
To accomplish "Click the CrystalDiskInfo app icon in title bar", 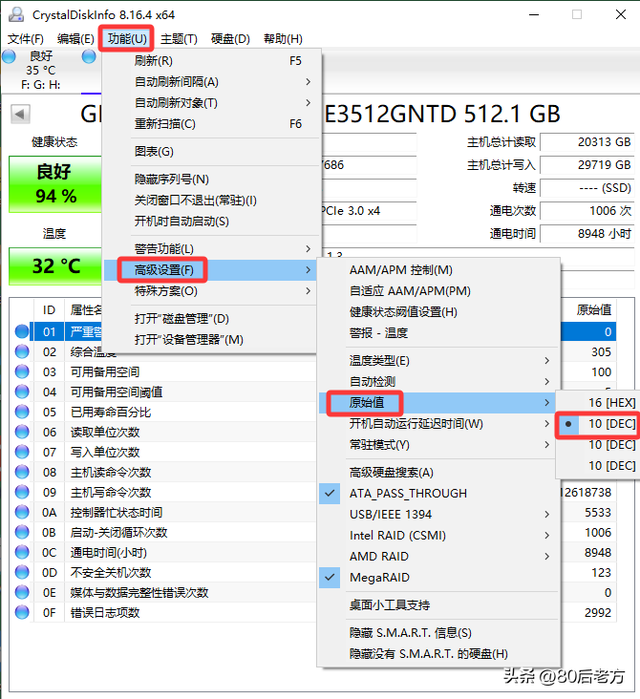I will tap(16, 14).
